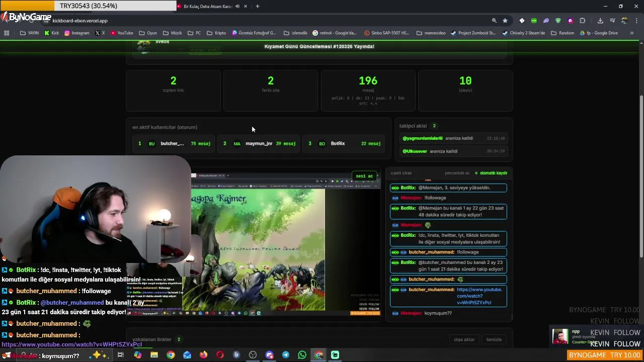Open the Ücretsiz Fotoğraf bookmark
The width and height of the screenshot is (644, 362).
pyautogui.click(x=254, y=33)
